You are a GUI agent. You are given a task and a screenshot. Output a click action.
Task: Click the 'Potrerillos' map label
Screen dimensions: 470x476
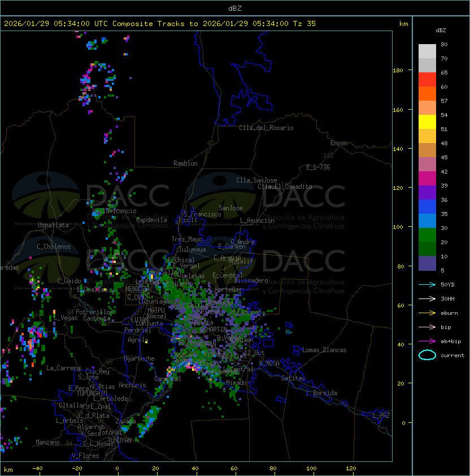click(94, 312)
